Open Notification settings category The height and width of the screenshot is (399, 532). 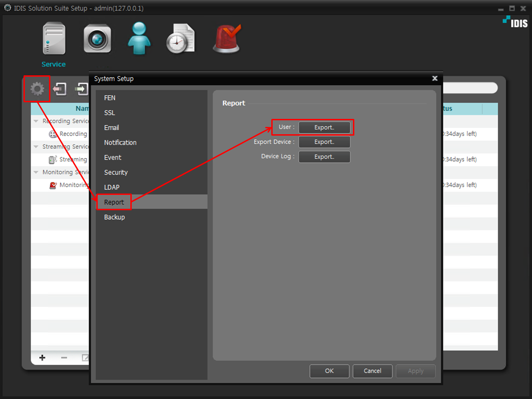coord(151,142)
